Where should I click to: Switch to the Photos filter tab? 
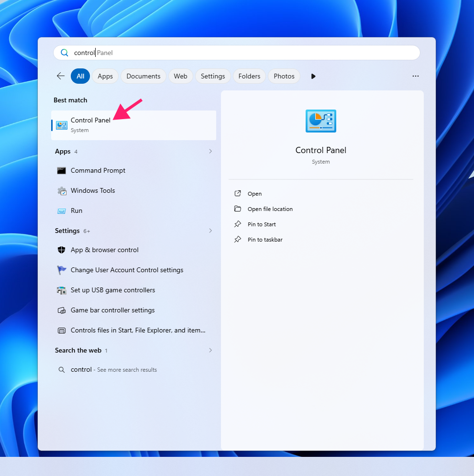click(x=284, y=76)
